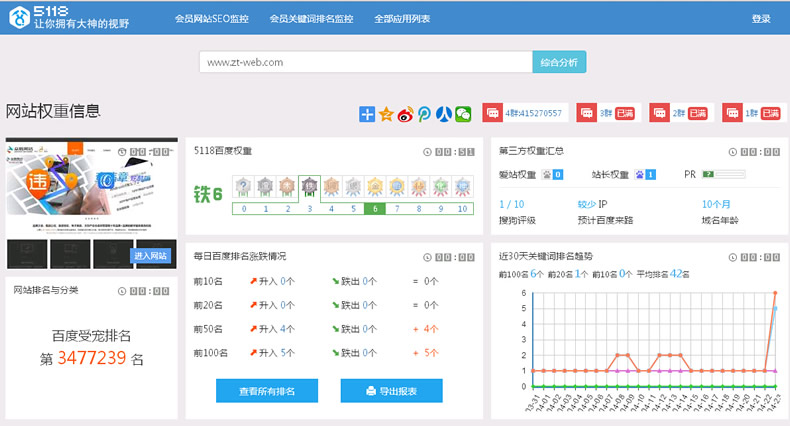Click the 4群 chat group icon
The image size is (790, 426).
pos(493,113)
